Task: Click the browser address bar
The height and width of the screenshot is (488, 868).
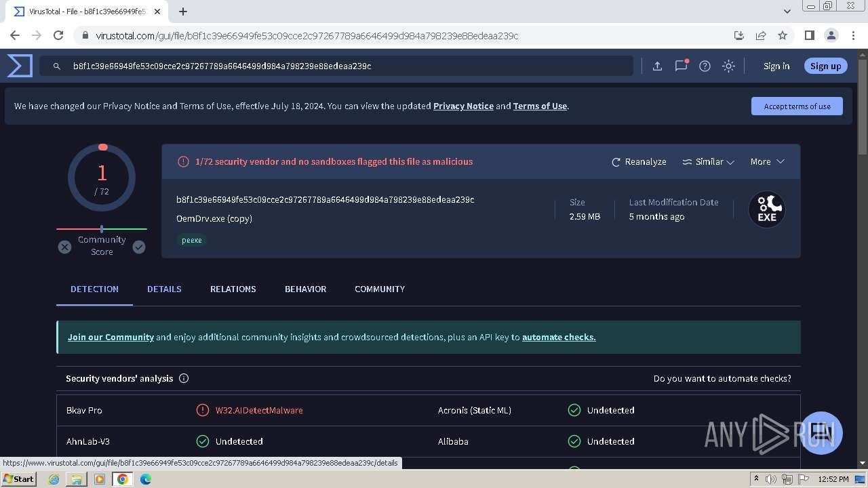Action: coord(407,35)
